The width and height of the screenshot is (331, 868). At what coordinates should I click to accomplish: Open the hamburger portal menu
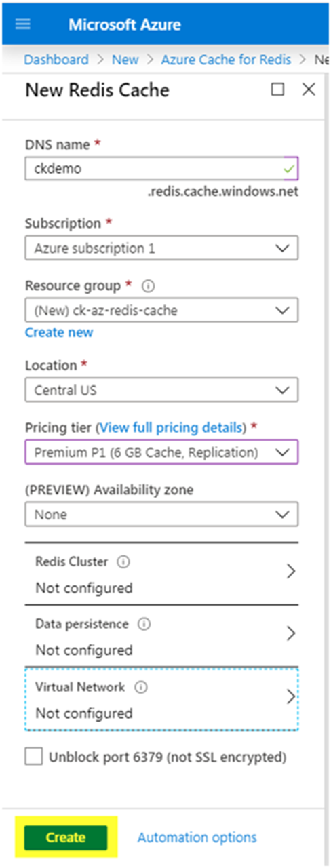pos(23,24)
